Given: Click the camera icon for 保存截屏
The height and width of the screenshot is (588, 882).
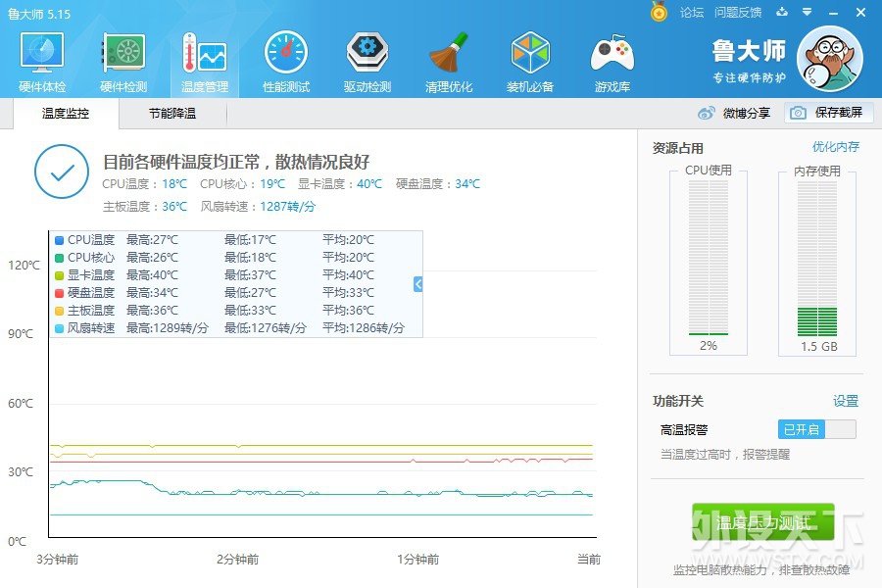Looking at the screenshot, I should [x=798, y=113].
